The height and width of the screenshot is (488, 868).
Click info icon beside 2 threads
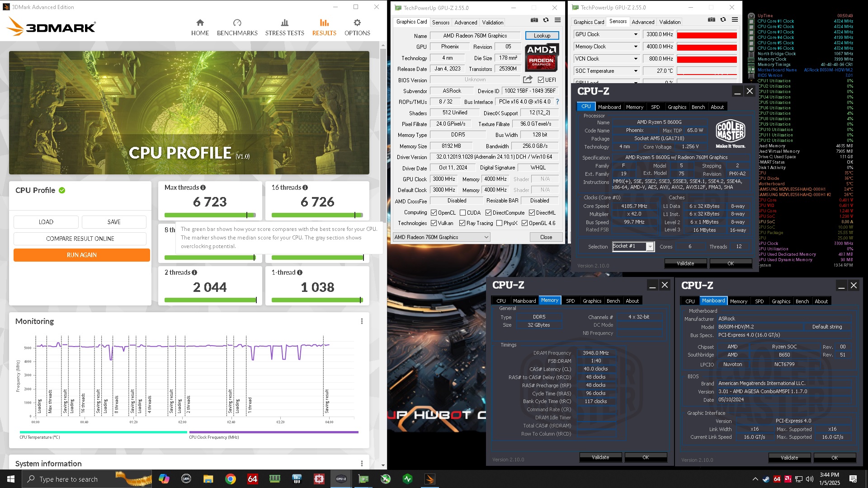194,272
